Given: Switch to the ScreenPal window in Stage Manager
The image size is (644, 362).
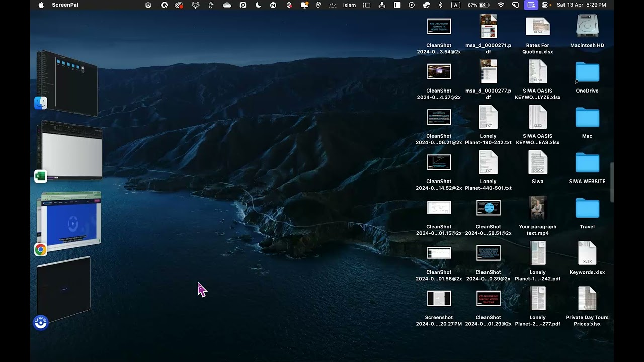Looking at the screenshot, I should (64, 290).
